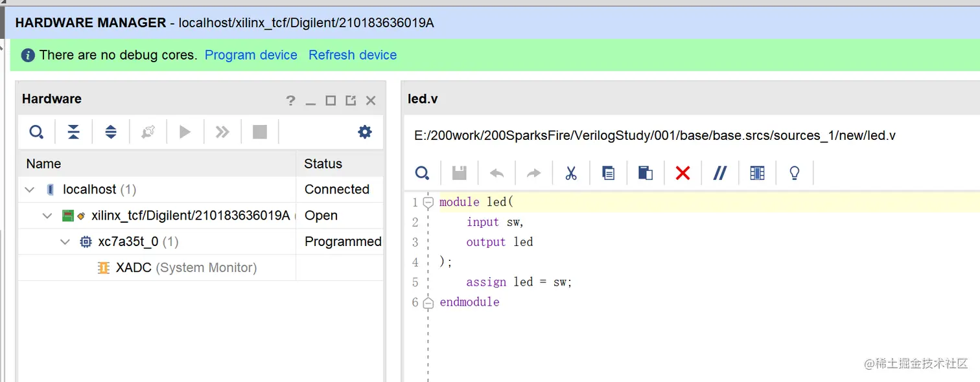The image size is (980, 382).
Task: Run trigger for the hardware device
Action: click(185, 132)
